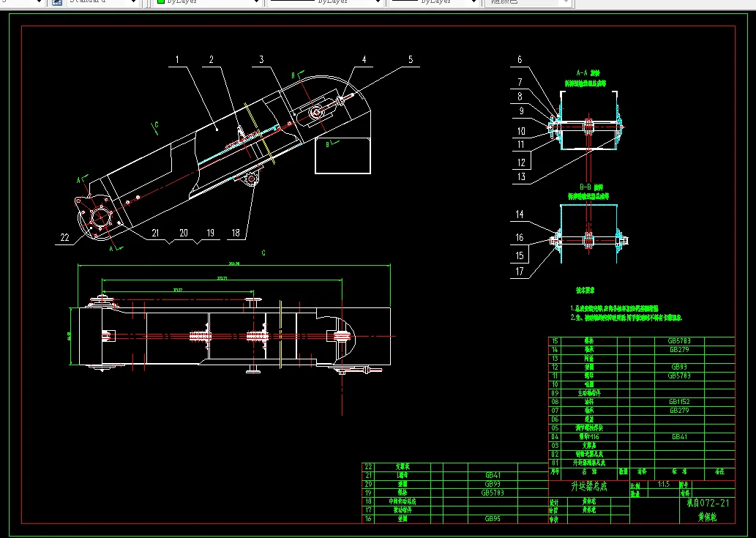
Task: Click GB93 in parts list row 12
Action: pos(679,367)
